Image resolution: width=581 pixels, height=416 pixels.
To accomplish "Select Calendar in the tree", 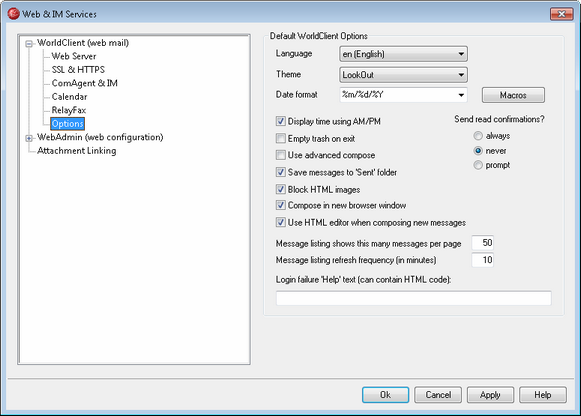I will (x=69, y=97).
